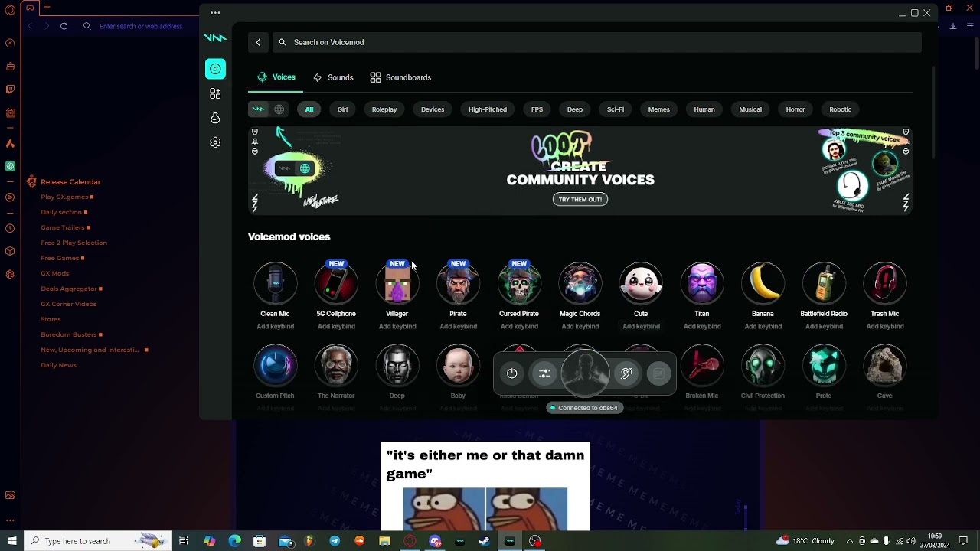980x551 pixels.
Task: Reload the Opera GX page
Action: coord(64,26)
